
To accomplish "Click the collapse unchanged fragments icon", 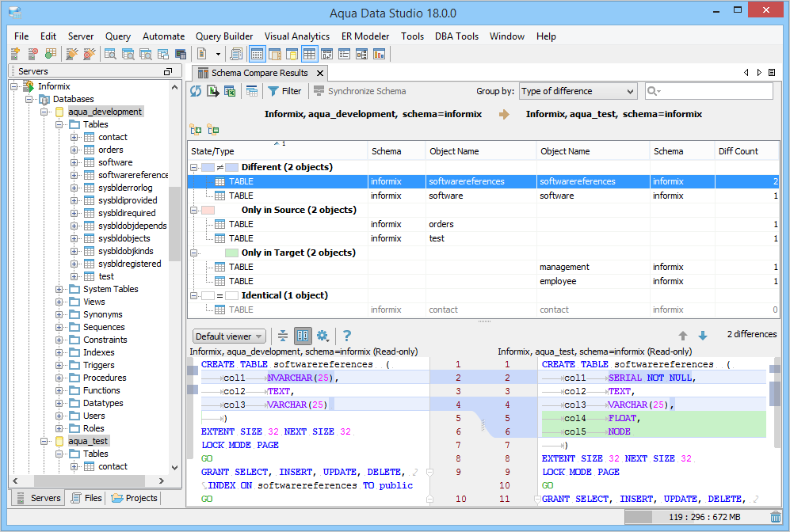I will tap(283, 336).
